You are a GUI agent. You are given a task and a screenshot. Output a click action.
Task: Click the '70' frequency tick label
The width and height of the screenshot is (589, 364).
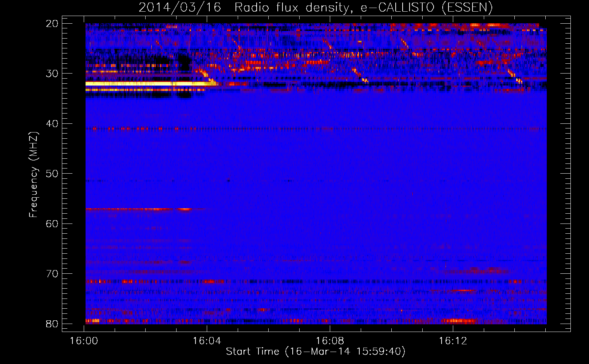(52, 274)
